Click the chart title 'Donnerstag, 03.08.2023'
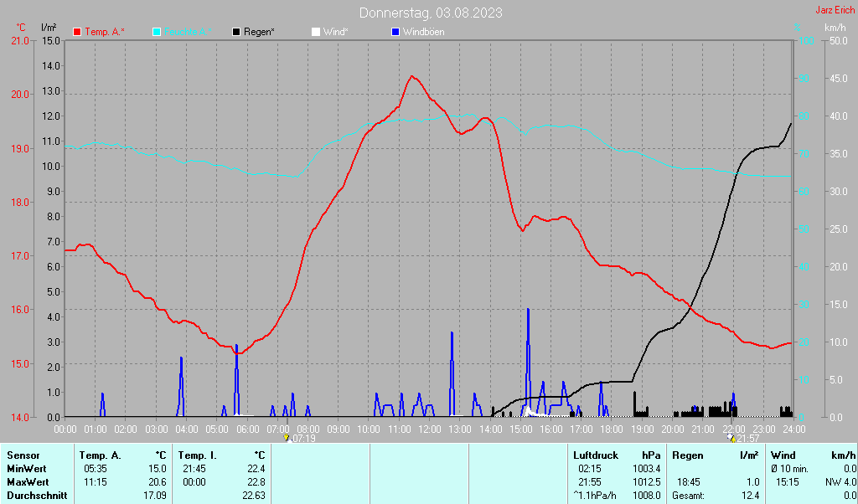This screenshot has height=504, width=858. [x=431, y=13]
